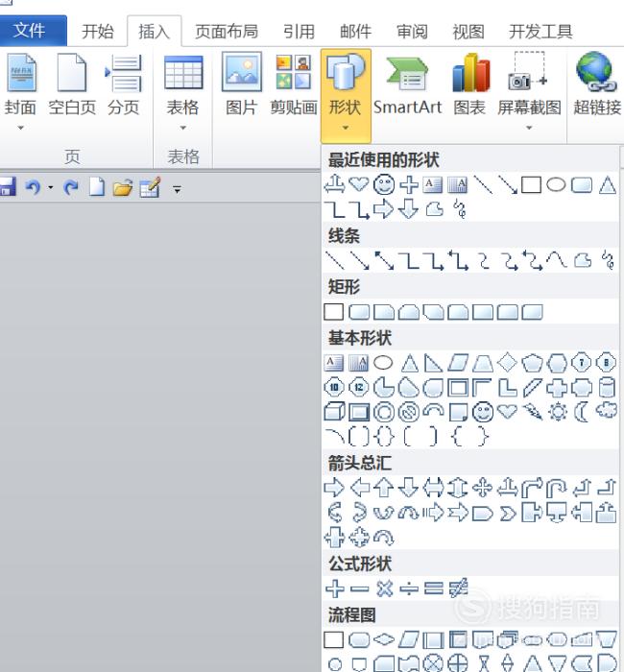The height and width of the screenshot is (672, 624).
Task: Switch to the 开发工具 ribbon tab
Action: pos(540,32)
